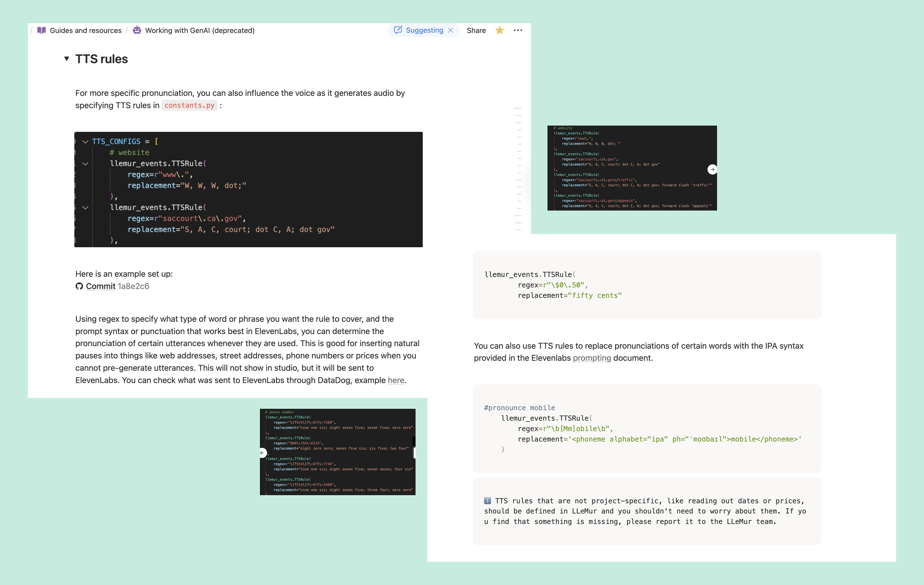Click the robot icon beside Working with GenAI

(137, 30)
